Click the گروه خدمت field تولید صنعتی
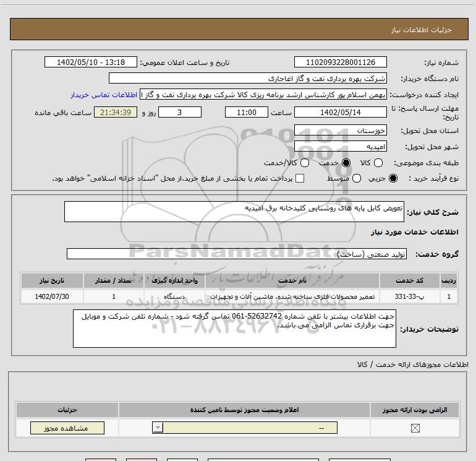This screenshot has height=461, width=476. pos(237,254)
